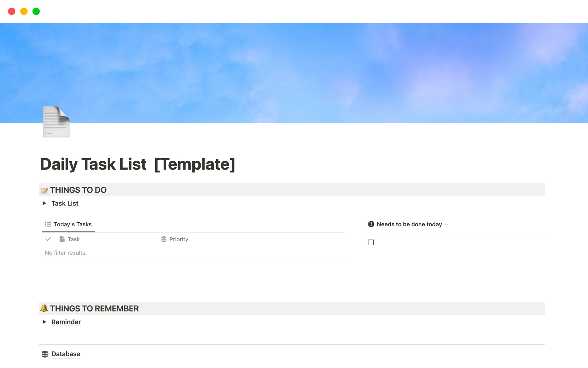Toggle the checkbox under Needs to be done today
Viewport: 588px width, 368px height.
[371, 242]
